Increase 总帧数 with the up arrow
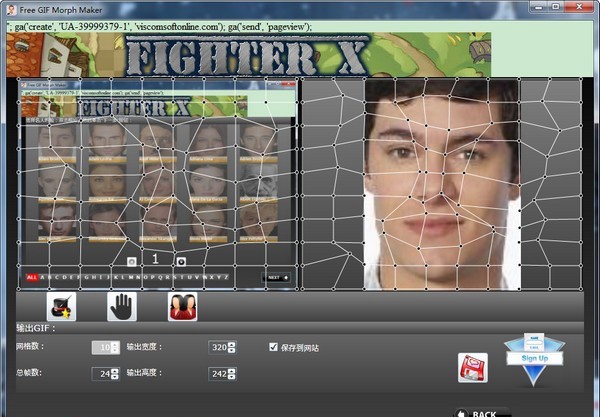This screenshot has height=417, width=600. click(115, 371)
